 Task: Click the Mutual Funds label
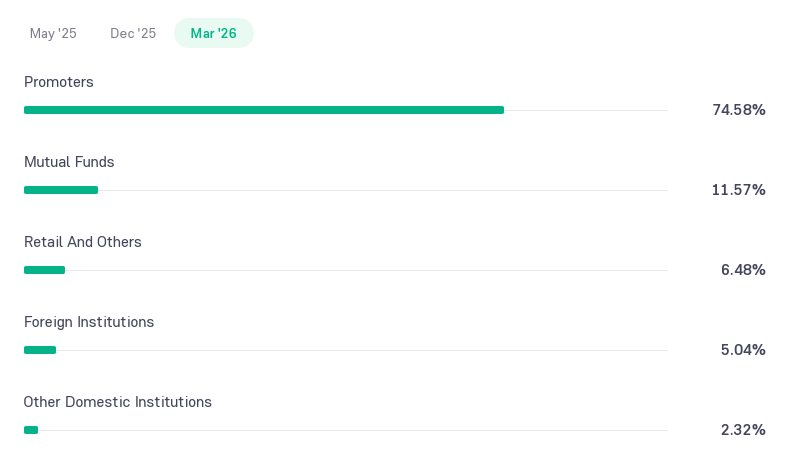69,162
